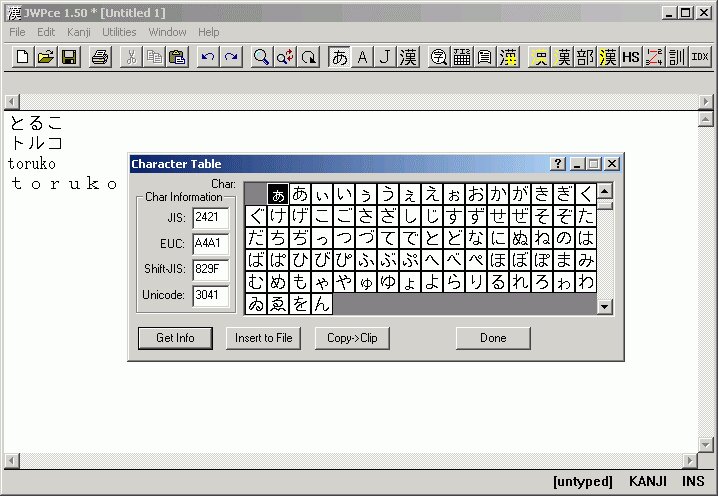Open the Window menu
Viewport: 718px width, 496px height.
pos(167,32)
